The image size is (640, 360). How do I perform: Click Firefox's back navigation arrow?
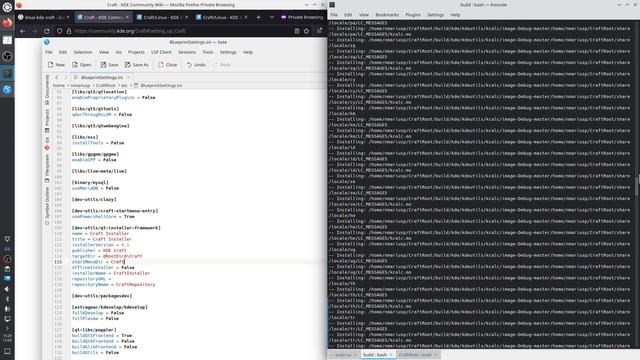[22, 31]
